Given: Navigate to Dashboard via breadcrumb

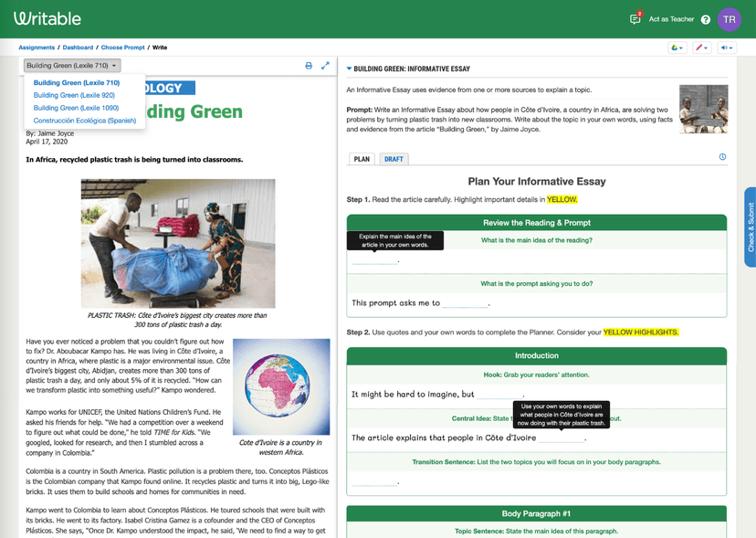Looking at the screenshot, I should point(78,47).
